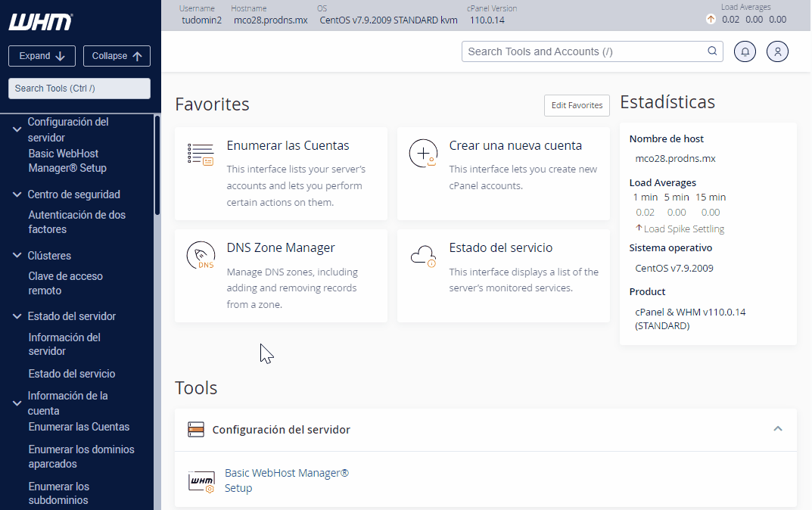Click the Clústeres sidebar label
The height and width of the screenshot is (510, 812).
point(49,256)
